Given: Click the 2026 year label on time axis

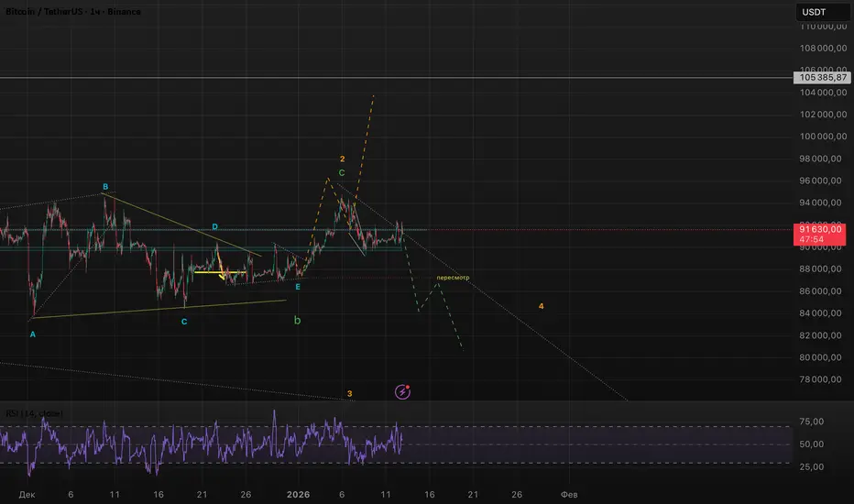Looking at the screenshot, I should click(x=298, y=494).
